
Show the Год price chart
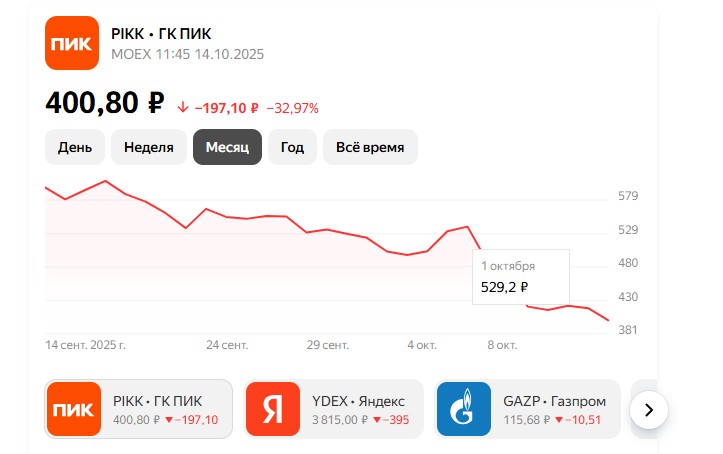(292, 147)
